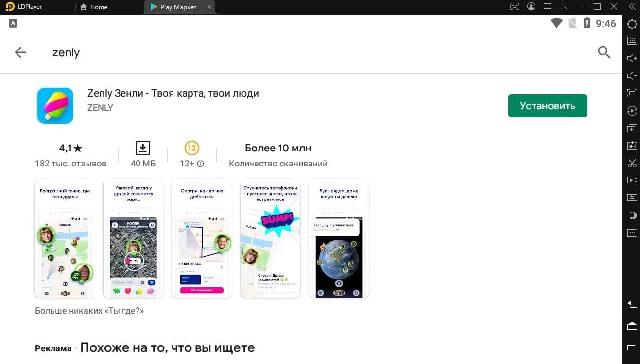Viewport: 640px width, 364px height.
Task: Open the BUMP! screenshot thumbnail
Action: pos(270,238)
